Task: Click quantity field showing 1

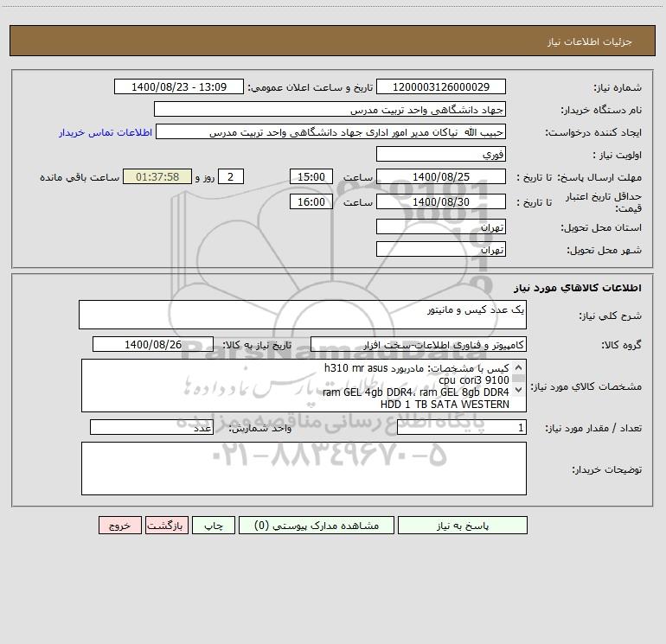Action: coord(462,428)
